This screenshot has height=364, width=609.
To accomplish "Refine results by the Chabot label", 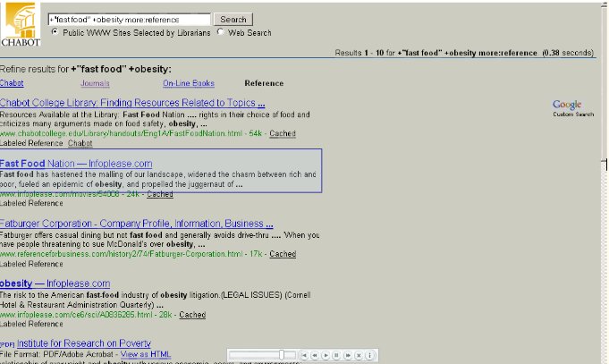I will 12,83.
